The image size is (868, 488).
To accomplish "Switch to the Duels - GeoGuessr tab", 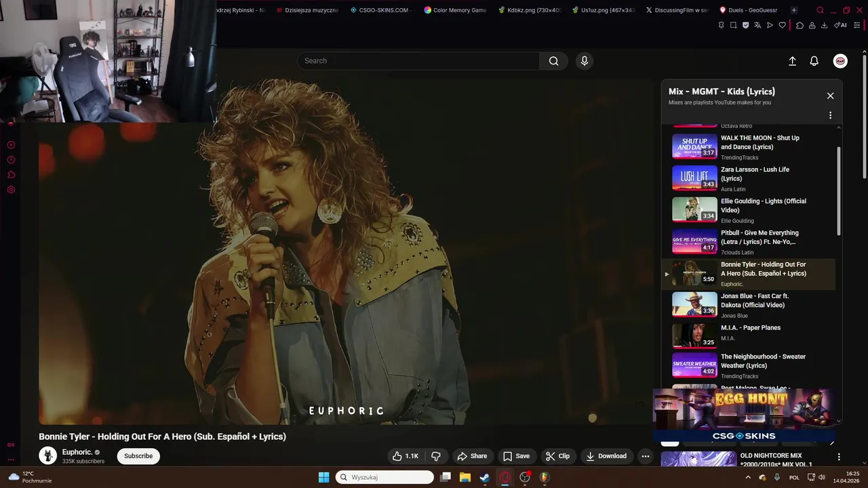I will 749,10.
